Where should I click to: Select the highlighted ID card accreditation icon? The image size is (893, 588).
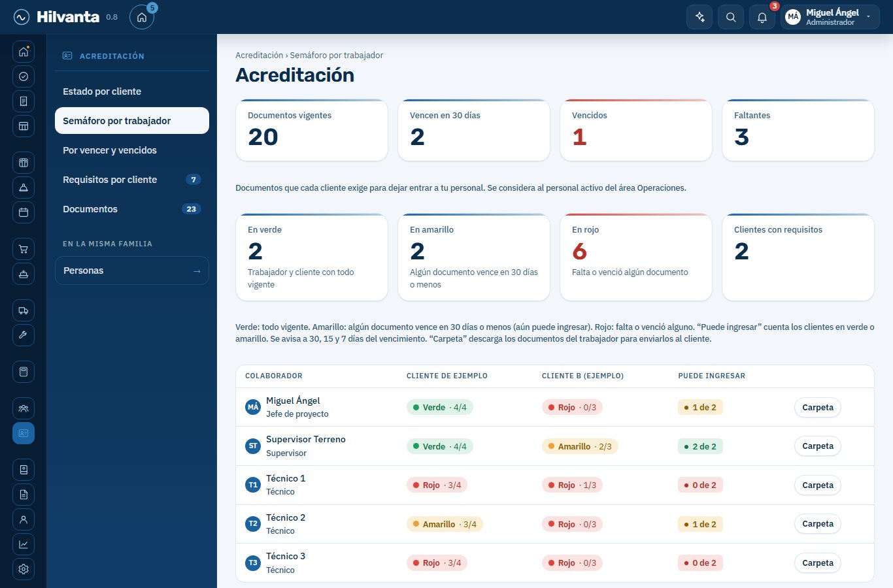24,433
